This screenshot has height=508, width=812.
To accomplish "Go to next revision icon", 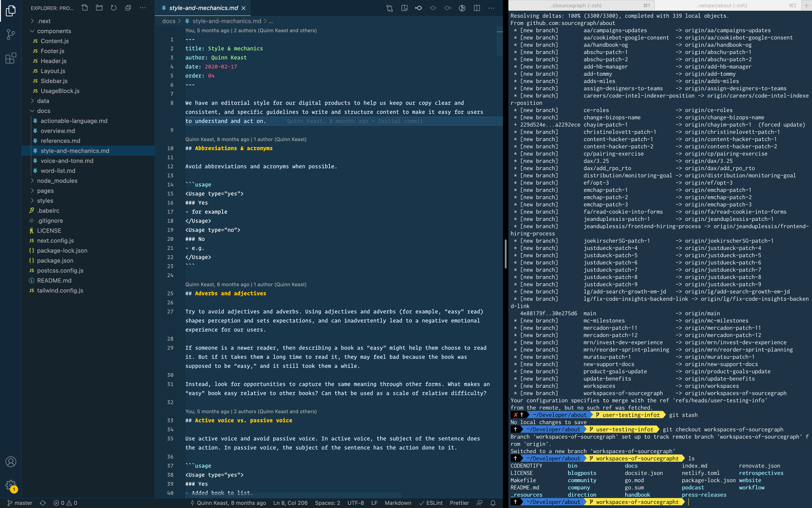I will click(448, 8).
